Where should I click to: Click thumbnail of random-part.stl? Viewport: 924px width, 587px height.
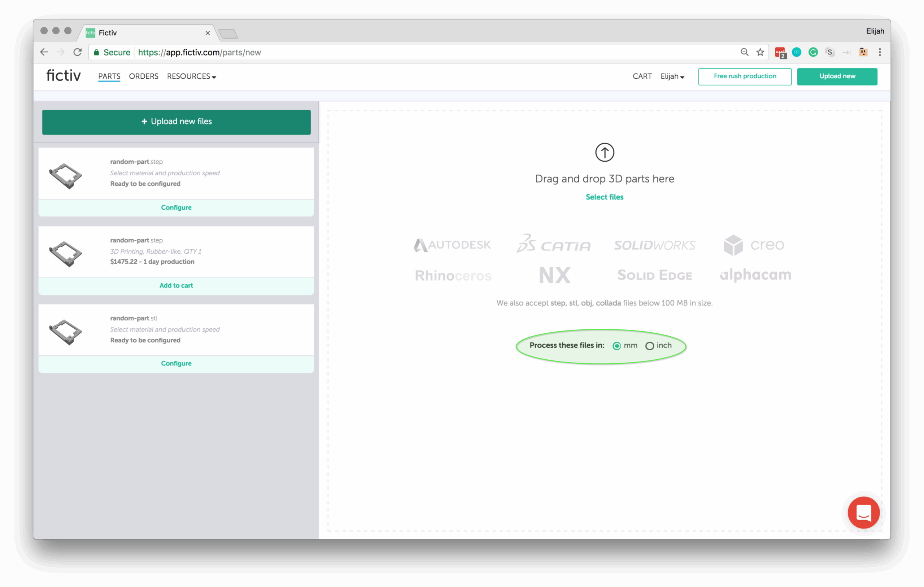(x=66, y=332)
